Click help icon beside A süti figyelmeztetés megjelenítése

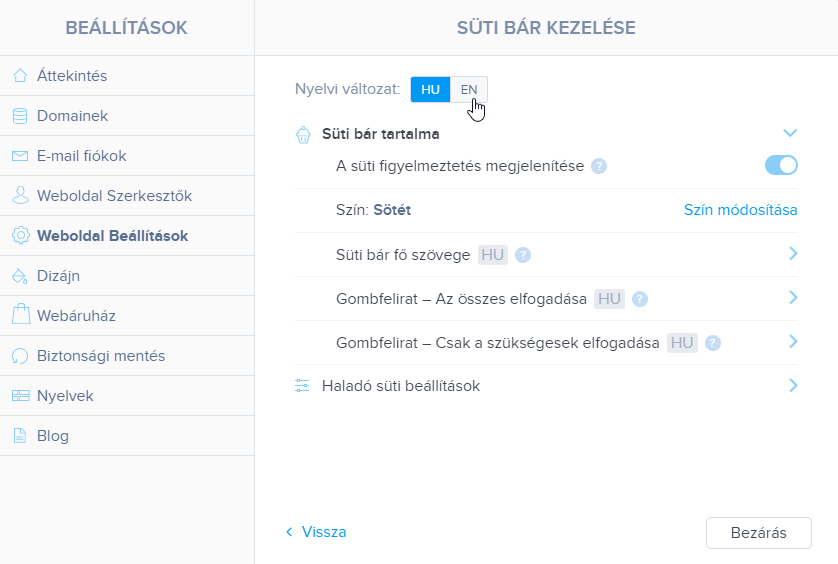[x=599, y=166]
